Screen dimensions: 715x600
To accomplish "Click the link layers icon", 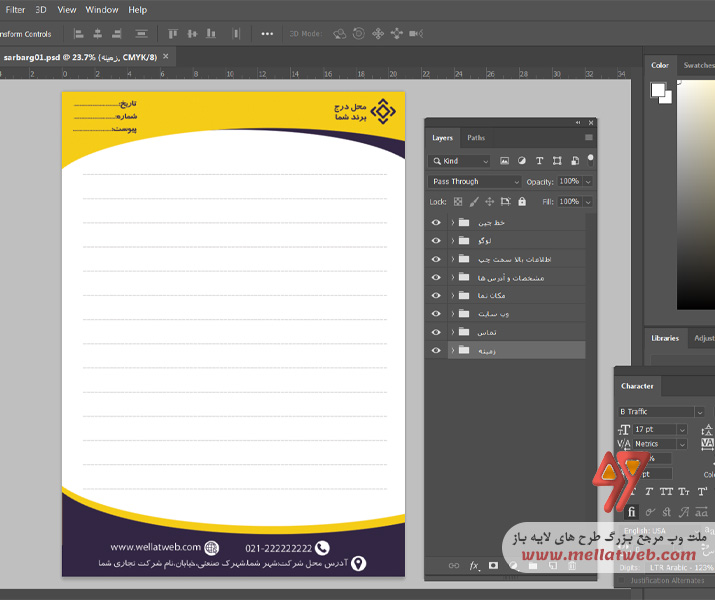I will pos(454,566).
